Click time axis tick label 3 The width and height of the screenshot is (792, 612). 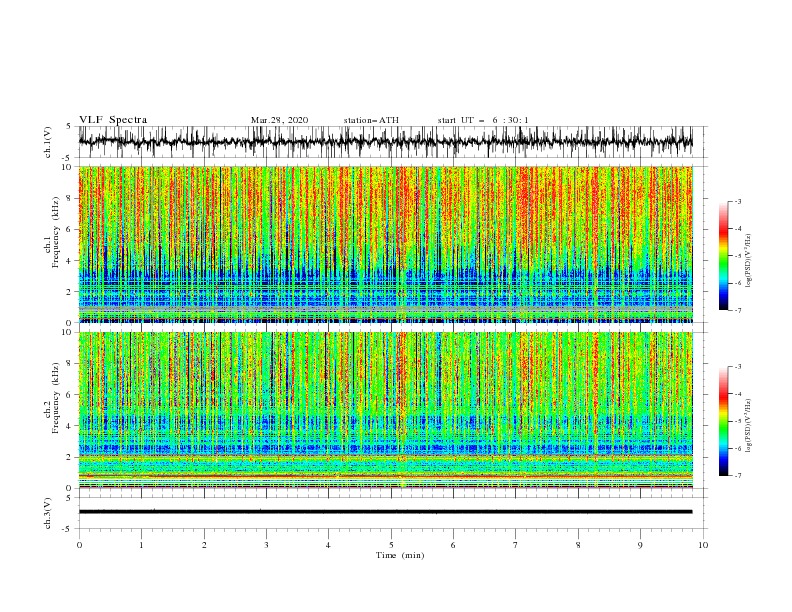[266, 545]
